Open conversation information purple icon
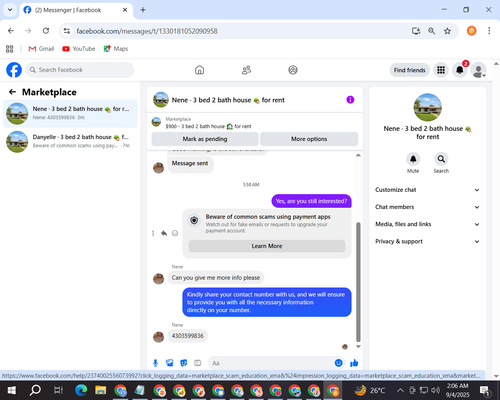The image size is (500, 400). point(350,100)
